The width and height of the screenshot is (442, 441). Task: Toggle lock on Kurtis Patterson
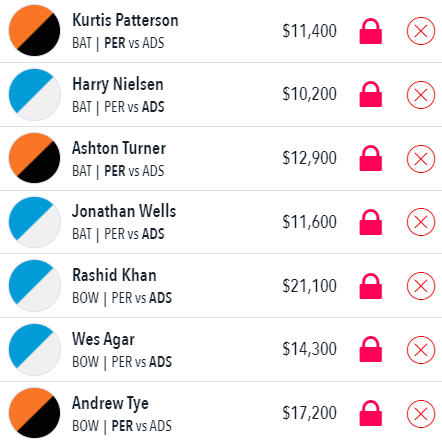pos(371,31)
